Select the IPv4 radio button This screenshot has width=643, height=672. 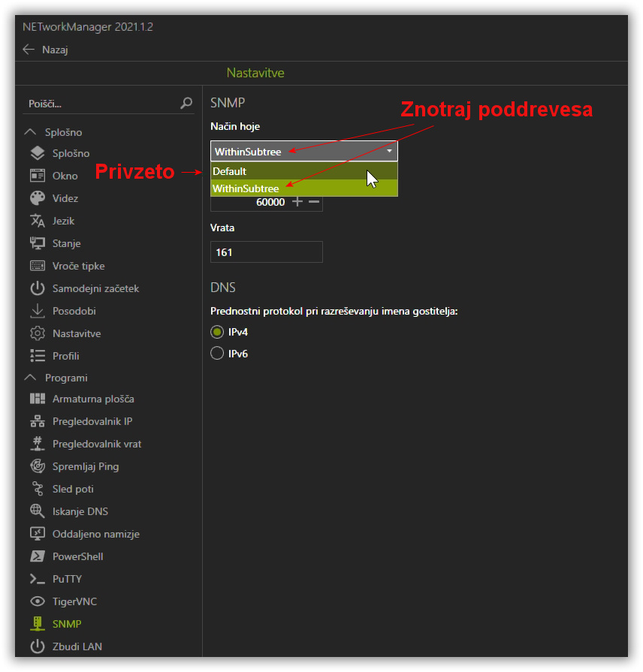(217, 332)
